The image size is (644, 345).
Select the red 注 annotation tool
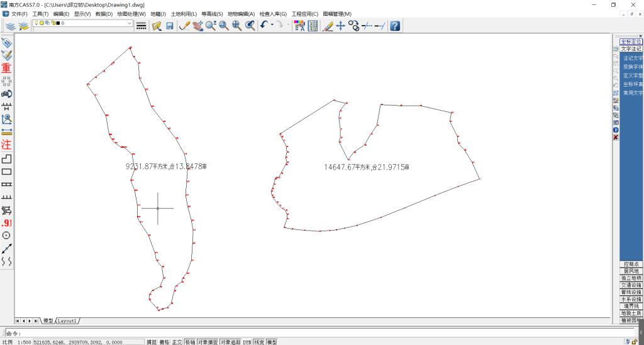click(6, 144)
